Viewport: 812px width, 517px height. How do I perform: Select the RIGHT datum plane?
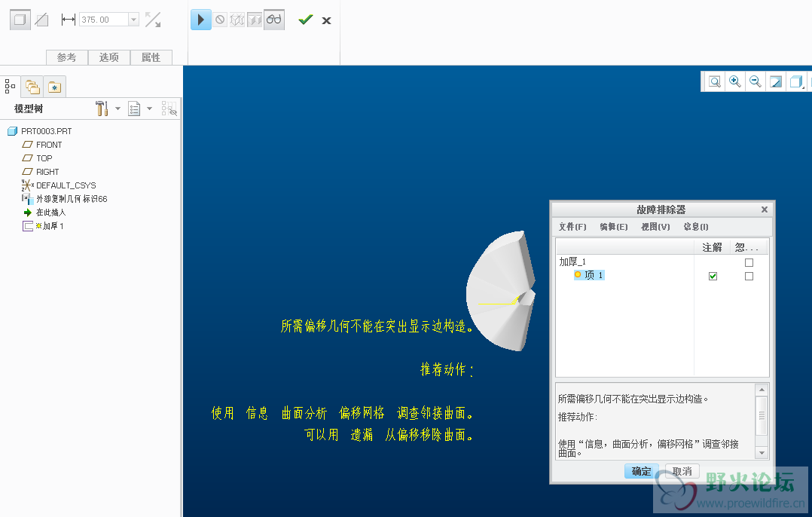(x=47, y=172)
